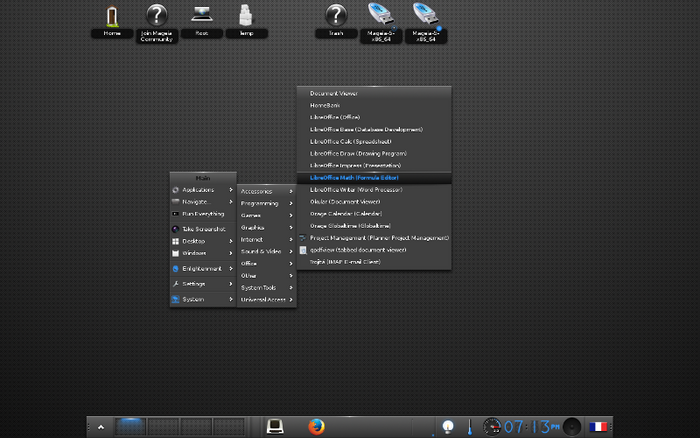Click the Applications entry gear icon

tap(175, 190)
